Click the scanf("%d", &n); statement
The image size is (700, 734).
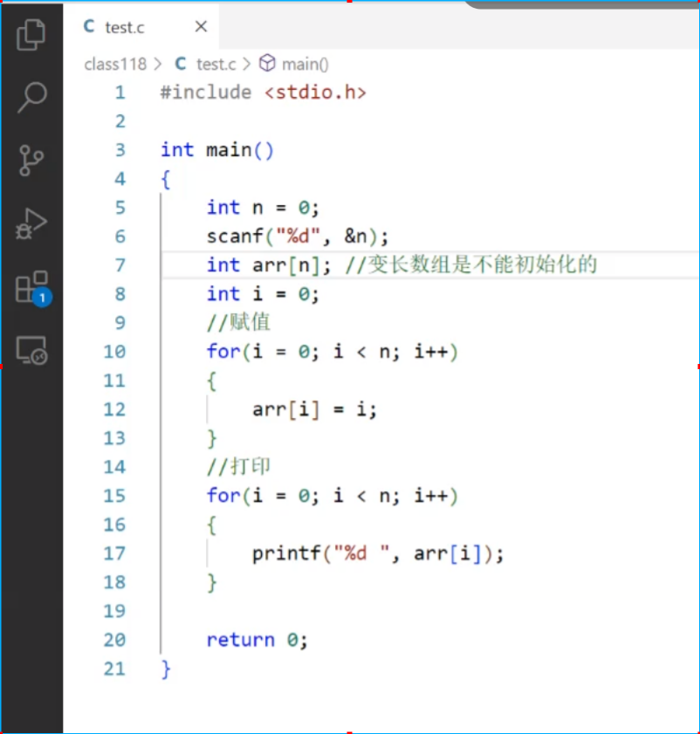tap(298, 237)
